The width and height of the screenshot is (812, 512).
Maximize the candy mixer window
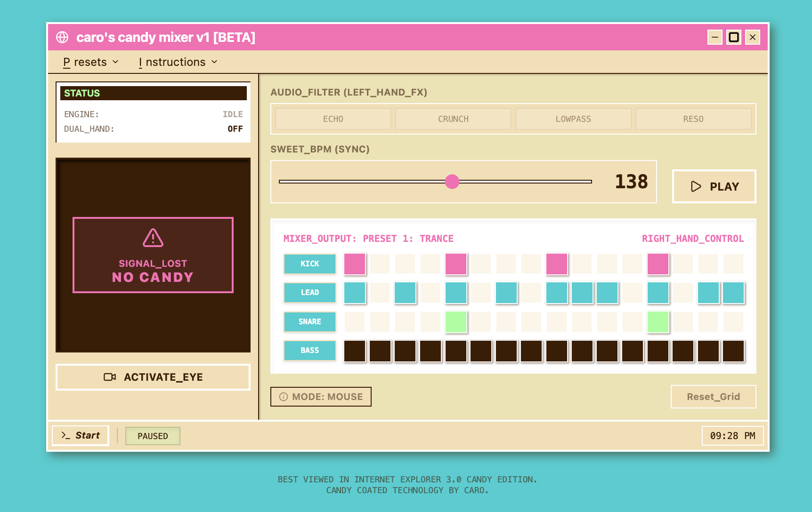[733, 37]
